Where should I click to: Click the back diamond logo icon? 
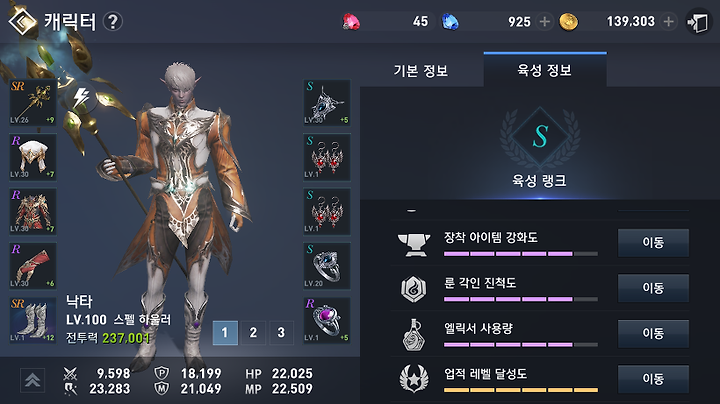pos(22,21)
